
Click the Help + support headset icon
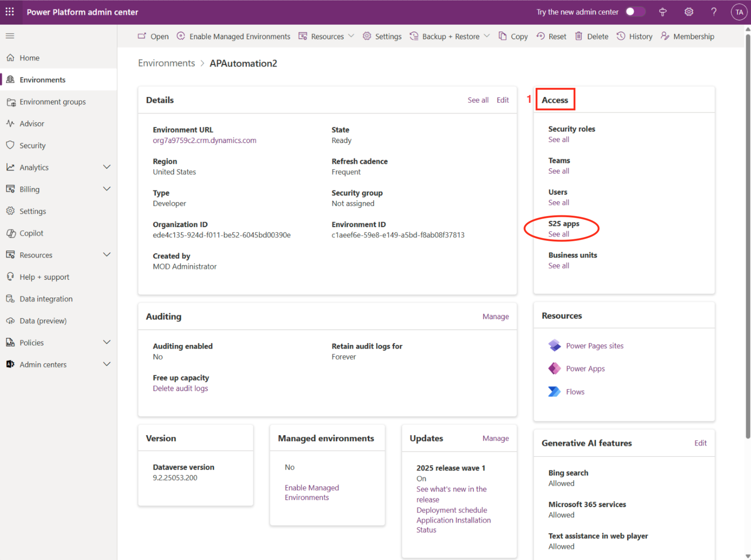point(10,277)
